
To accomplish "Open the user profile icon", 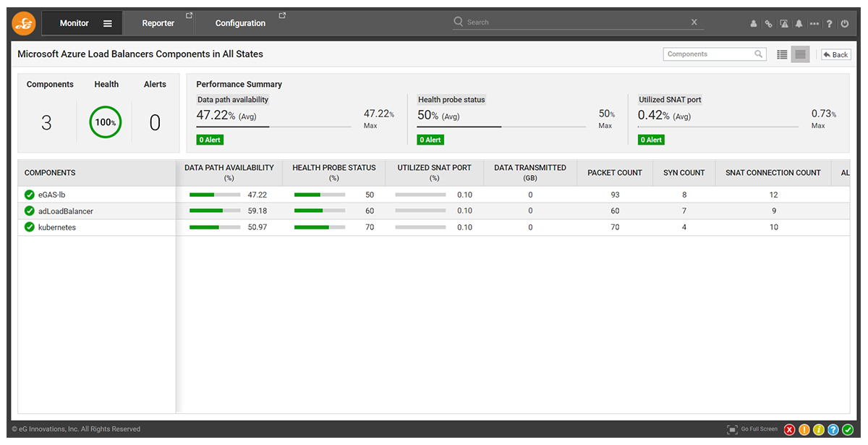I will point(754,24).
